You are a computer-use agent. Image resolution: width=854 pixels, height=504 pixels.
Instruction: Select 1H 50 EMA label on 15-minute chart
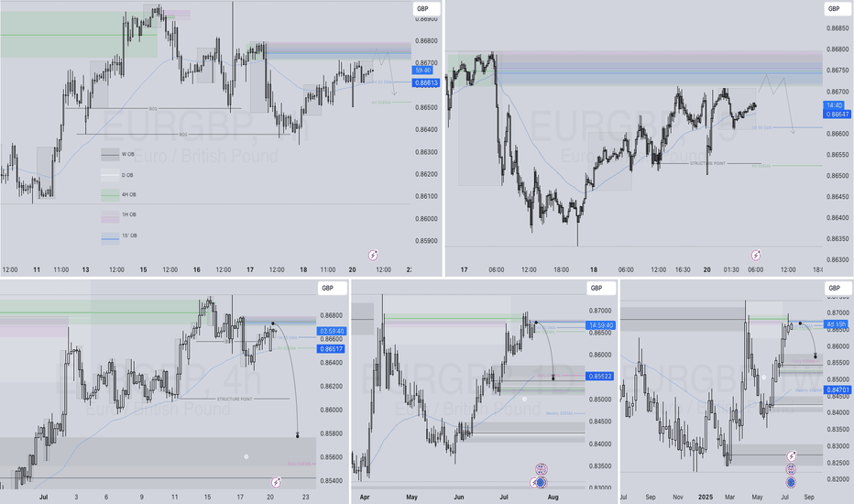click(761, 127)
